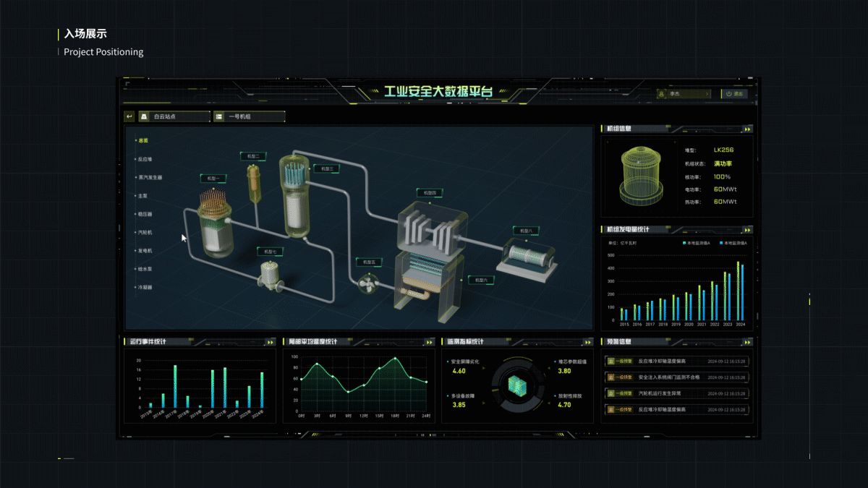The height and width of the screenshot is (488, 868).
Task: Select the 机型五 fan pump model
Action: (x=368, y=283)
